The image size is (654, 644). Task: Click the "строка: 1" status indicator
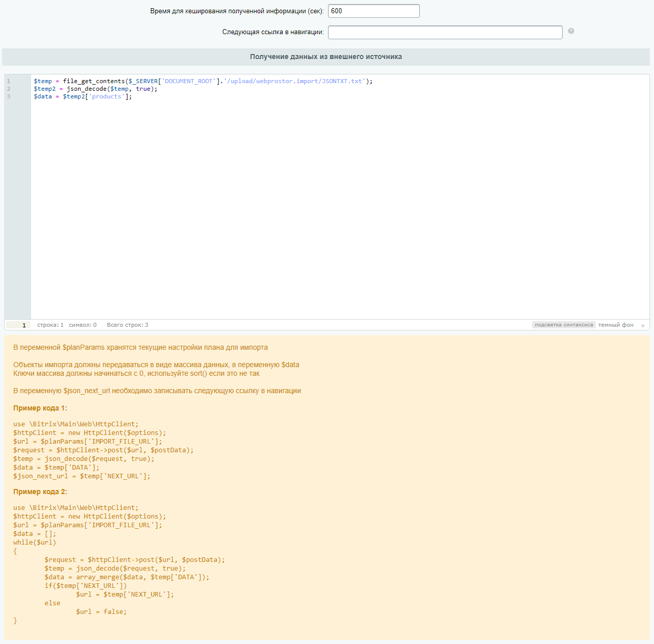[x=51, y=325]
